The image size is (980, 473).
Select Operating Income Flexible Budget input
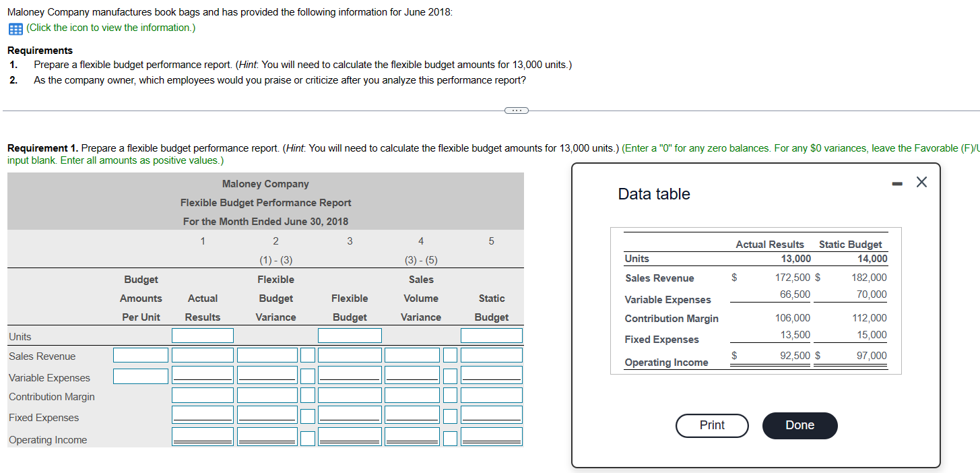[x=350, y=437]
